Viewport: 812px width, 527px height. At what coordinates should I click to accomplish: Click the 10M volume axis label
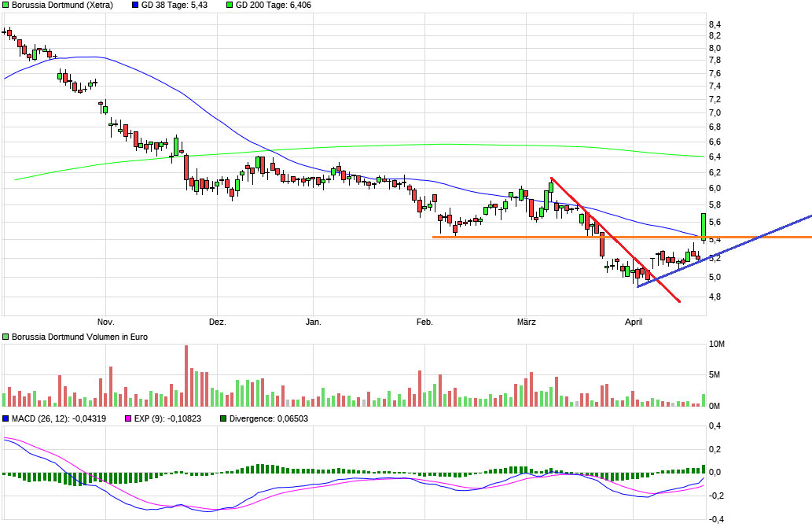pyautogui.click(x=717, y=345)
